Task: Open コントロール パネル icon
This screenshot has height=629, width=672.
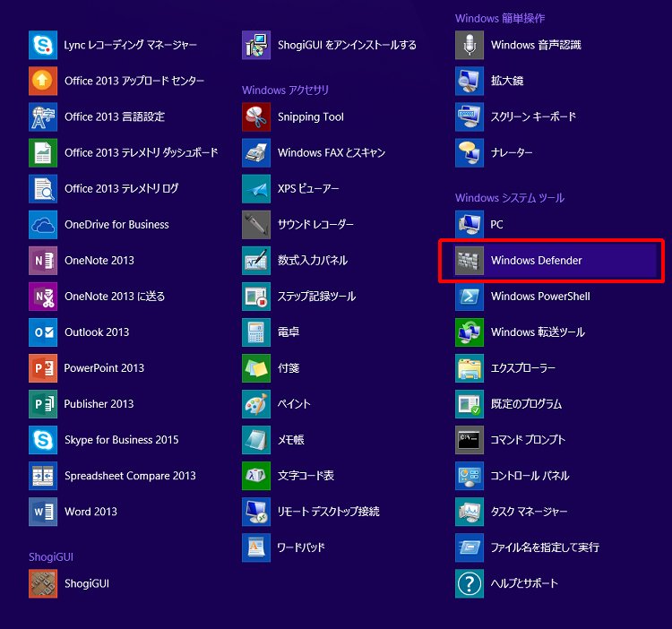Action: pyautogui.click(x=470, y=476)
